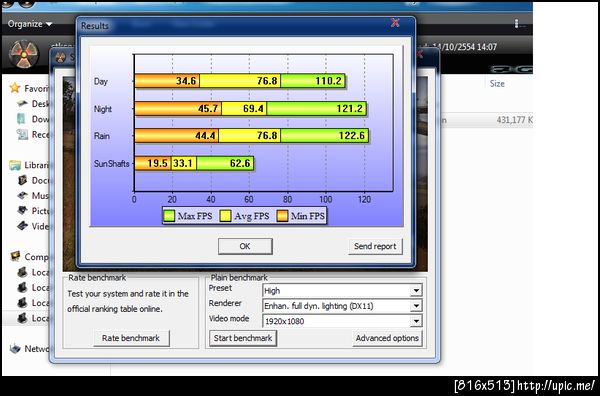Open Organize menu in Explorer window
Viewport: 600px width, 396px height.
pos(30,24)
